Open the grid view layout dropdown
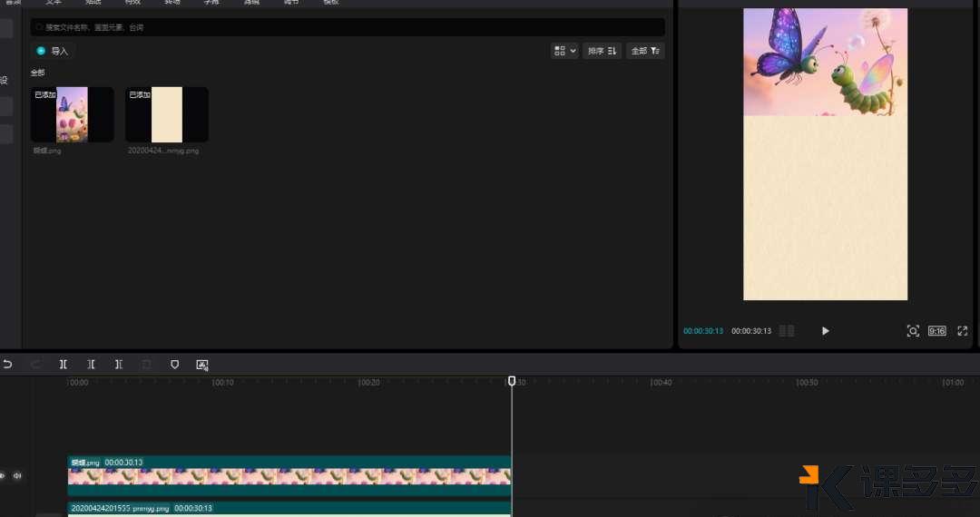The image size is (980, 517). [565, 51]
